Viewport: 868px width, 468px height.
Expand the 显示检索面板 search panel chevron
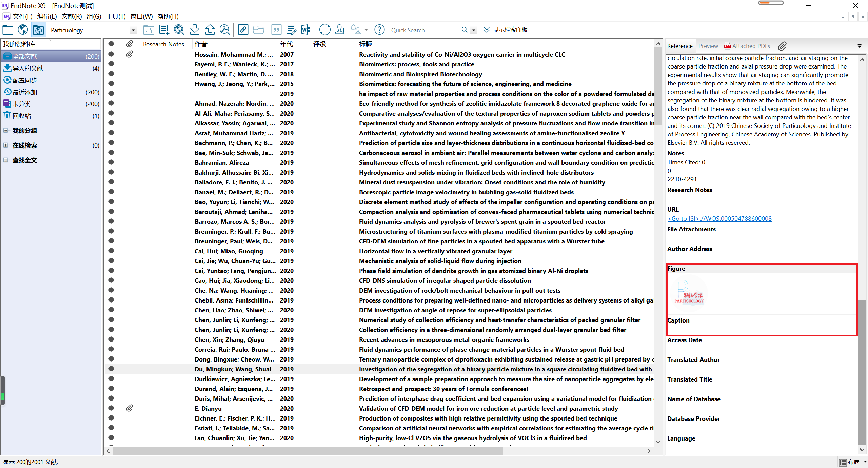click(x=487, y=30)
